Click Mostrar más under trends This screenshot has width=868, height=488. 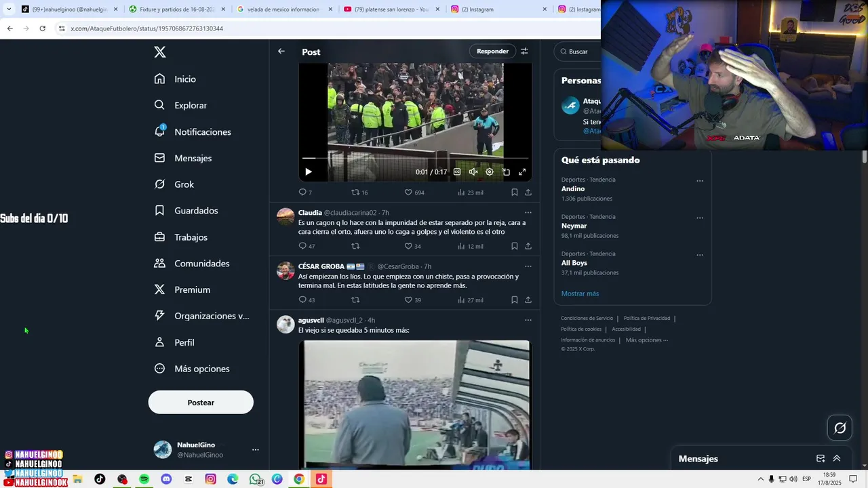point(580,293)
